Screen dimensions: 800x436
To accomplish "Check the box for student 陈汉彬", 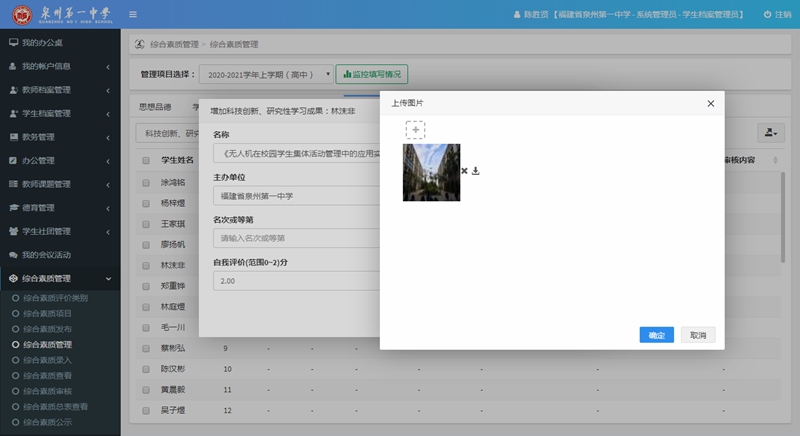I will [x=146, y=369].
